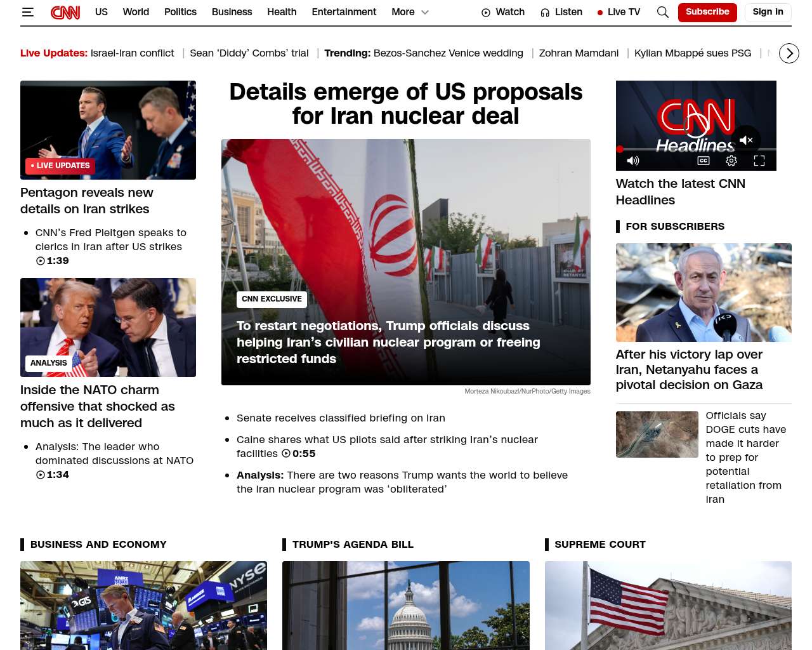Click the NYSE trading floor image

143,606
